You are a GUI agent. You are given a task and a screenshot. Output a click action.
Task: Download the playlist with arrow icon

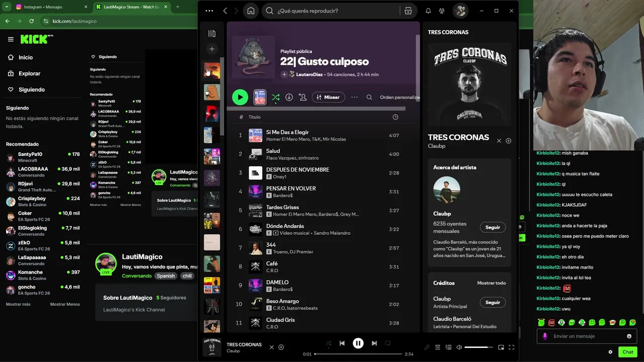tap(289, 97)
